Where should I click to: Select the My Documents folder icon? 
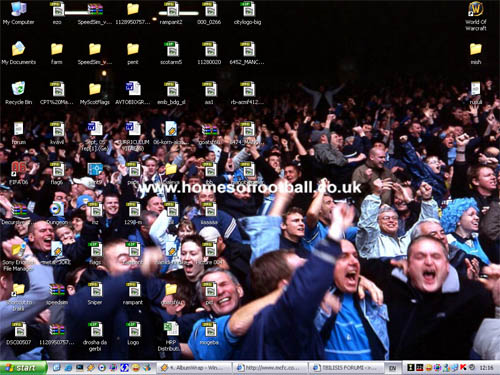point(18,53)
